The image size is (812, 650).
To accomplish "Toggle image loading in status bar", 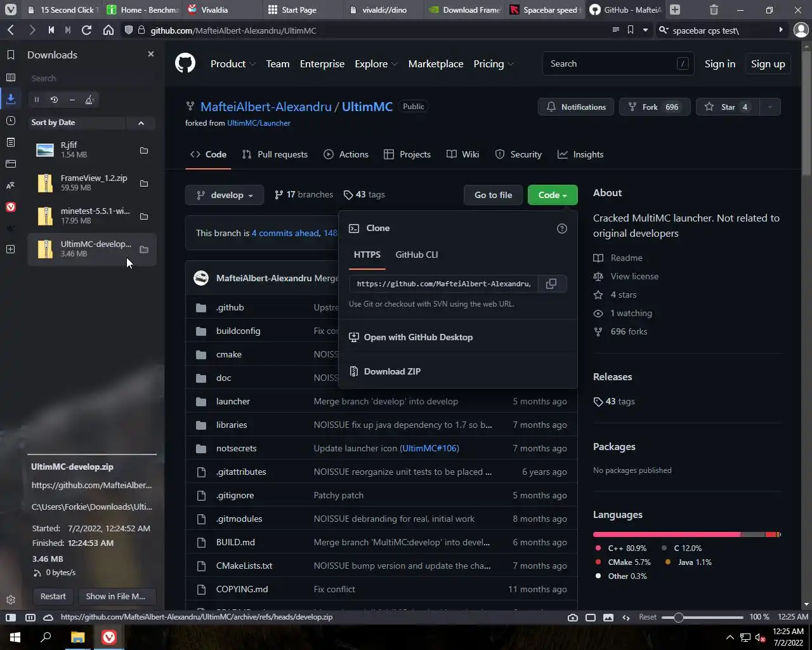I will (608, 617).
